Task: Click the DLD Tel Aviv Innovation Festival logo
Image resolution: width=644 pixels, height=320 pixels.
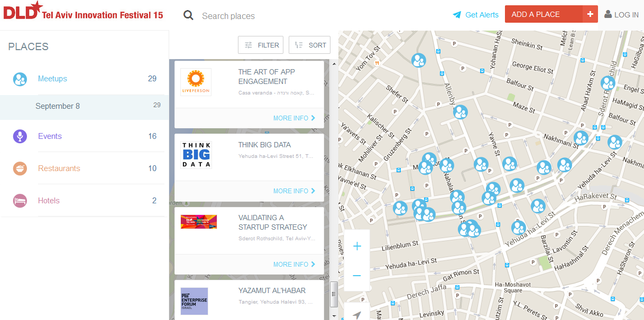Action: tap(83, 11)
